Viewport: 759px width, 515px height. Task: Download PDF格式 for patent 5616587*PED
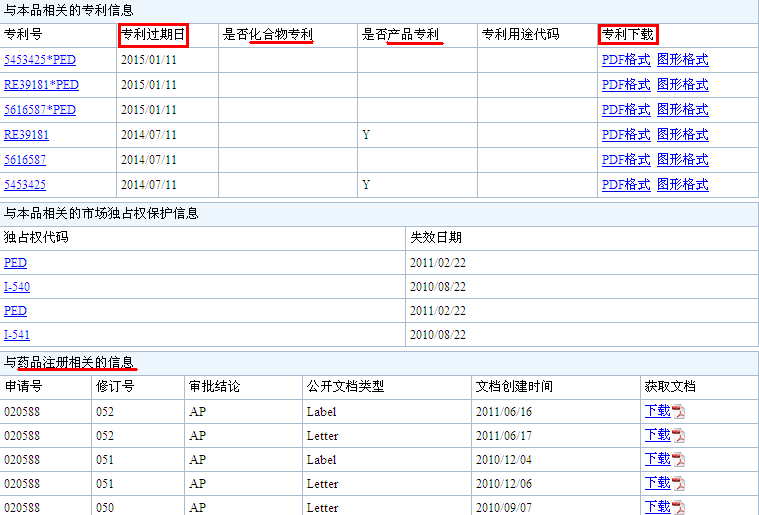[626, 110]
